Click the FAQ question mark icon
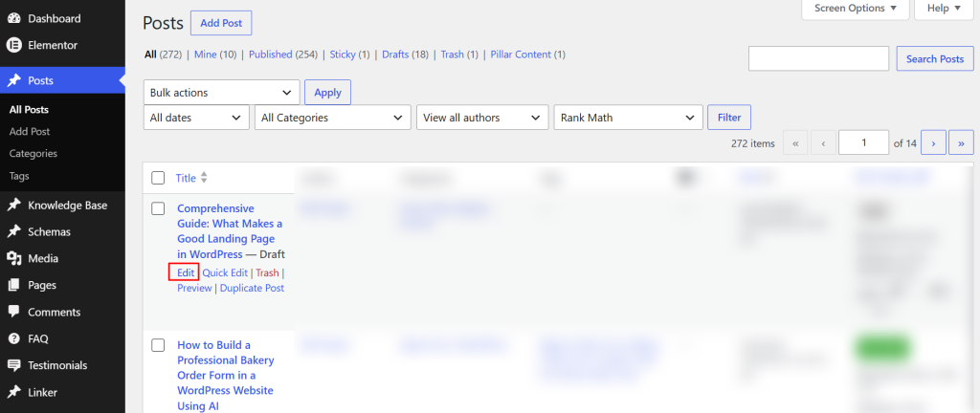 (x=13, y=338)
